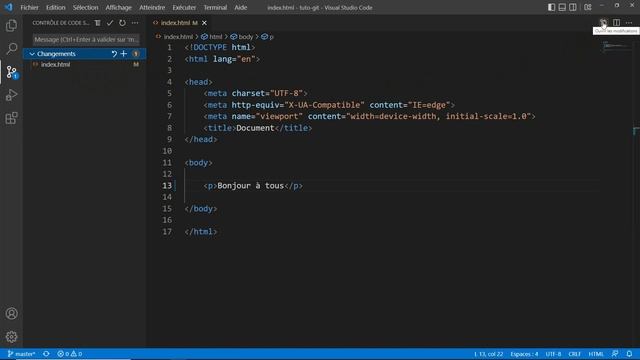
Task: Open the Edition menu
Action: pyautogui.click(x=56, y=7)
